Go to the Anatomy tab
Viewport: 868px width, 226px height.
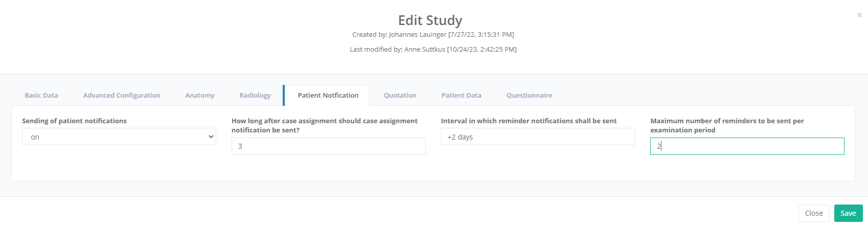click(x=200, y=96)
